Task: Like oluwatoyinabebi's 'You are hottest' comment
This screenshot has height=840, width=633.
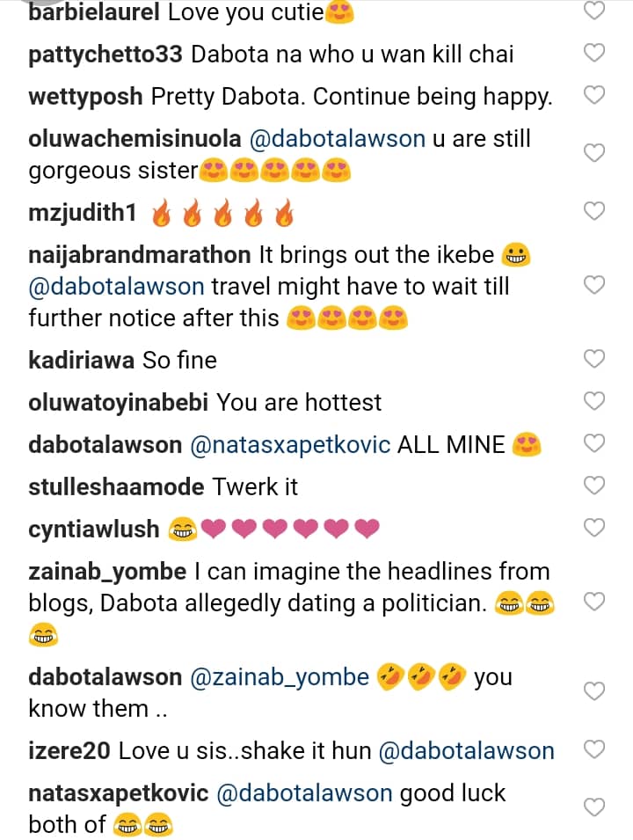Action: (x=595, y=401)
